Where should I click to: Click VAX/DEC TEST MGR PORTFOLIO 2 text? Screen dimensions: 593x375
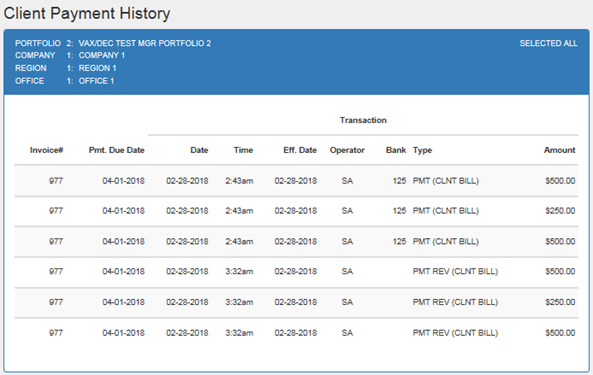coord(144,43)
